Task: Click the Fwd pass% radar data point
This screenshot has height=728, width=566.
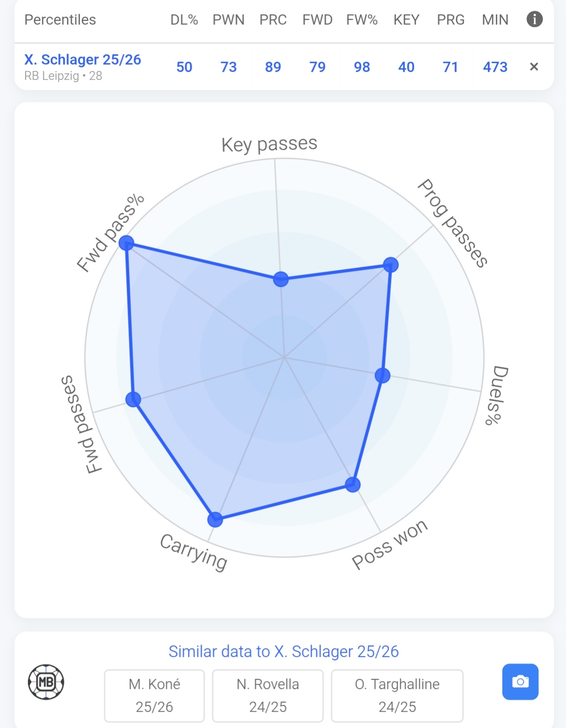Action: pyautogui.click(x=126, y=243)
